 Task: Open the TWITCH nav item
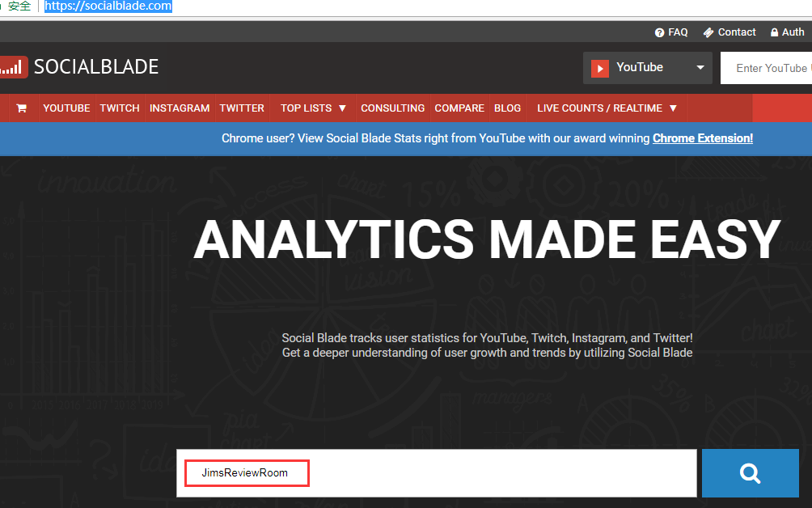120,108
